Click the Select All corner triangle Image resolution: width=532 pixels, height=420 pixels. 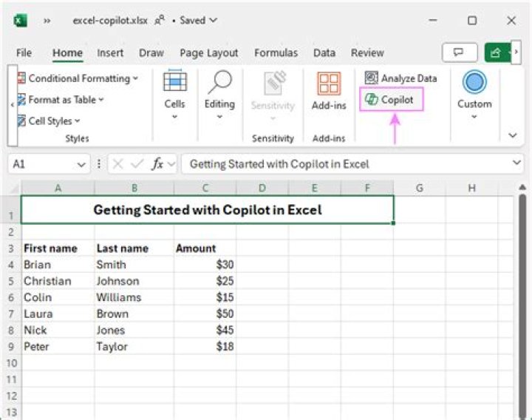pos(14,189)
